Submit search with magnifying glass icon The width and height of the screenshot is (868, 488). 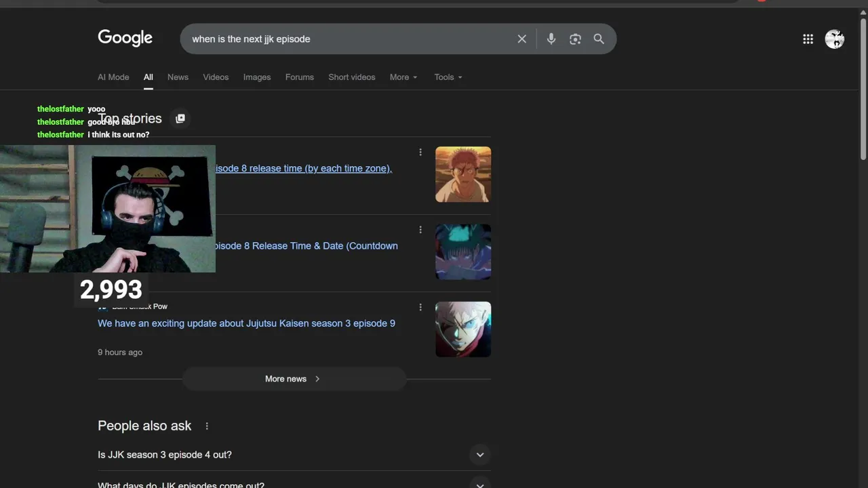(x=599, y=39)
